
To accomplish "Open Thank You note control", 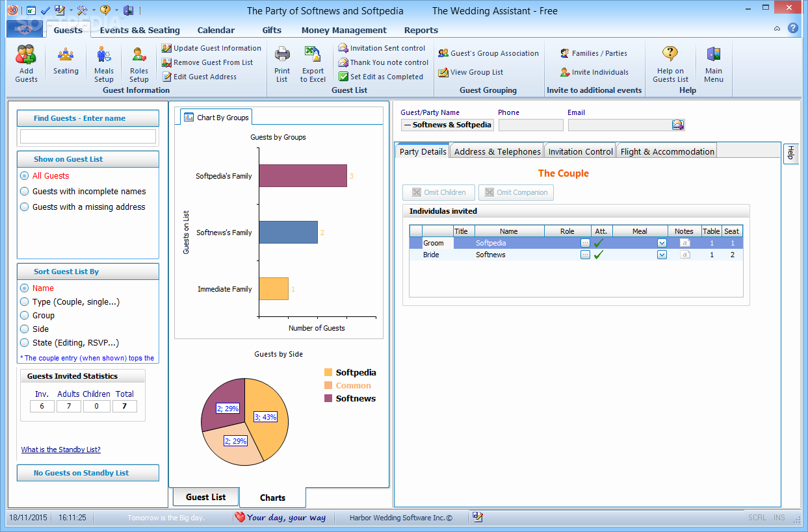I will coord(384,62).
